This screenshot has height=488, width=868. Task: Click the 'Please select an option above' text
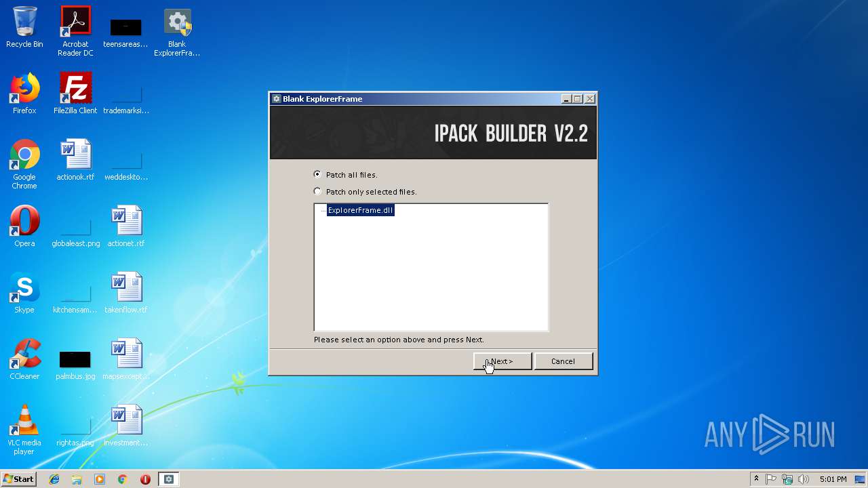(399, 340)
